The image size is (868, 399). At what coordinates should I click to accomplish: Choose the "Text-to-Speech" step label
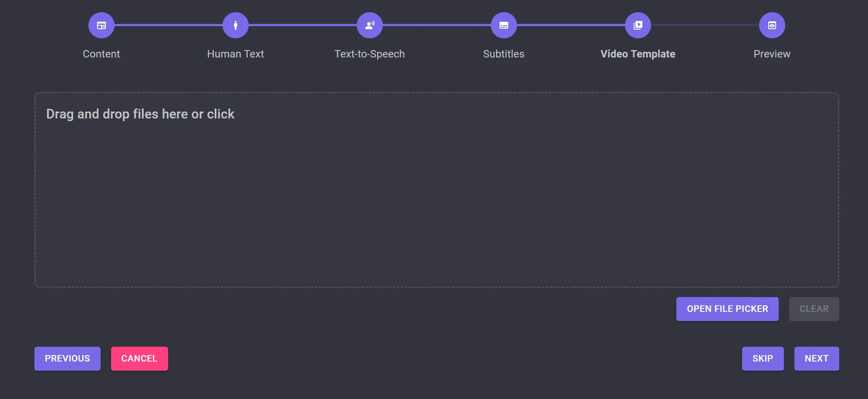tap(369, 54)
